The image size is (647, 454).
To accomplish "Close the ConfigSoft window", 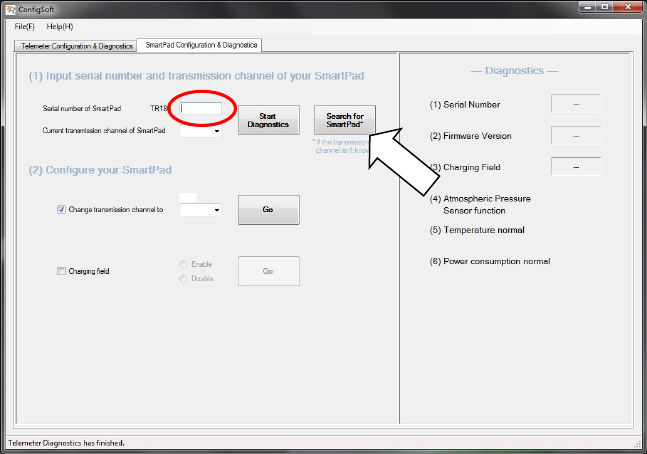I will [x=628, y=7].
